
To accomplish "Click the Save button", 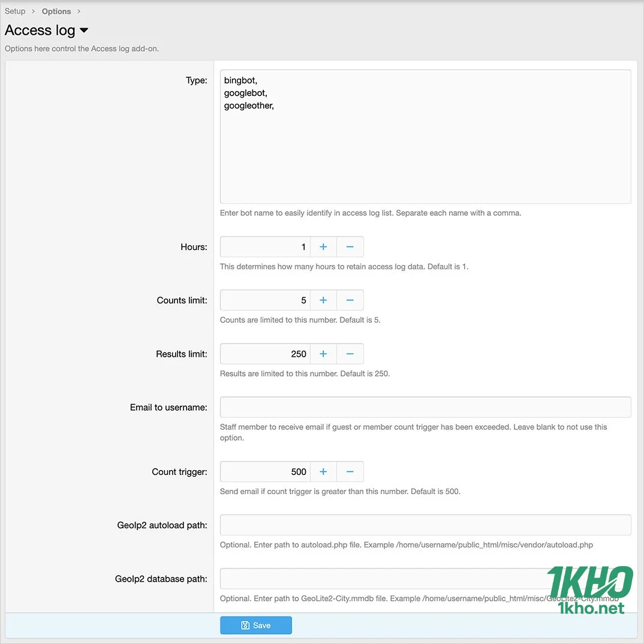I will (256, 625).
